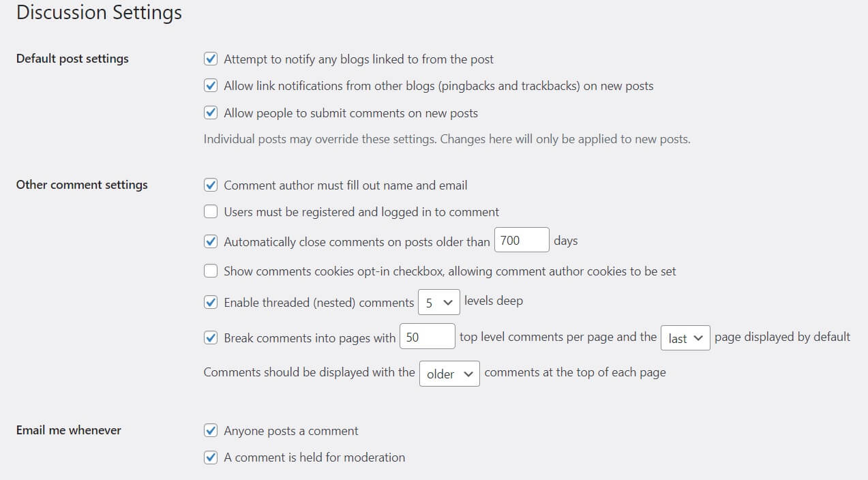868x480 pixels.
Task: Open the last page displayed dropdown
Action: (x=686, y=337)
